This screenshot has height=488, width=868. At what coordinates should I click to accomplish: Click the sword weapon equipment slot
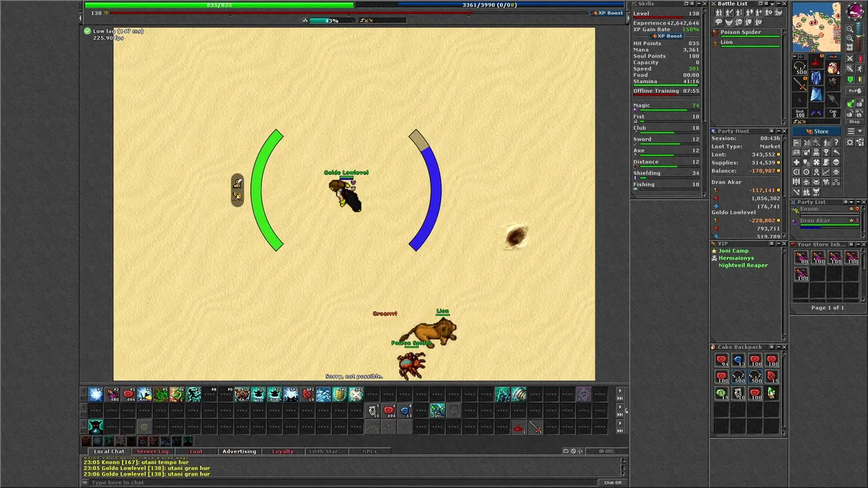click(x=801, y=84)
